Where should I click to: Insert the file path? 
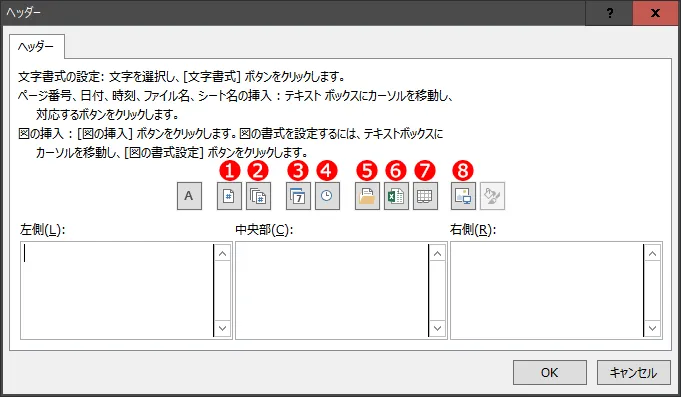(367, 196)
